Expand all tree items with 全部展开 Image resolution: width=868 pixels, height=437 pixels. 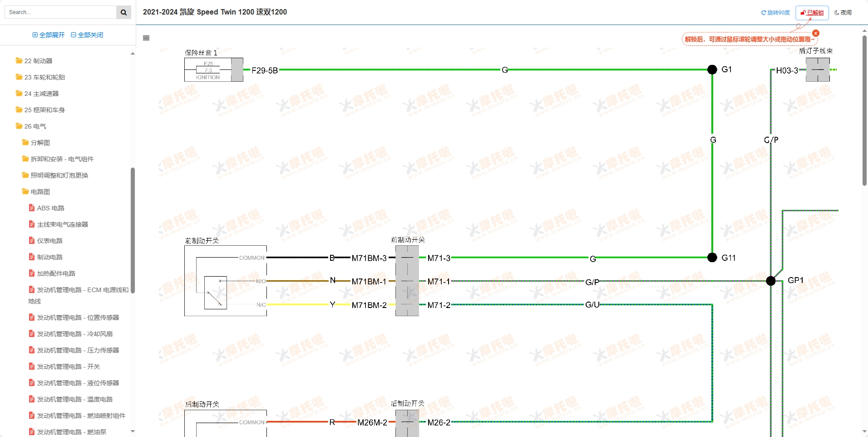(49, 35)
